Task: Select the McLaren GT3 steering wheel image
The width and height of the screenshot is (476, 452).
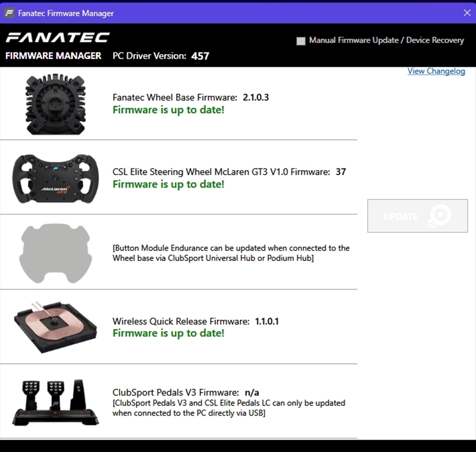Action: [55, 179]
